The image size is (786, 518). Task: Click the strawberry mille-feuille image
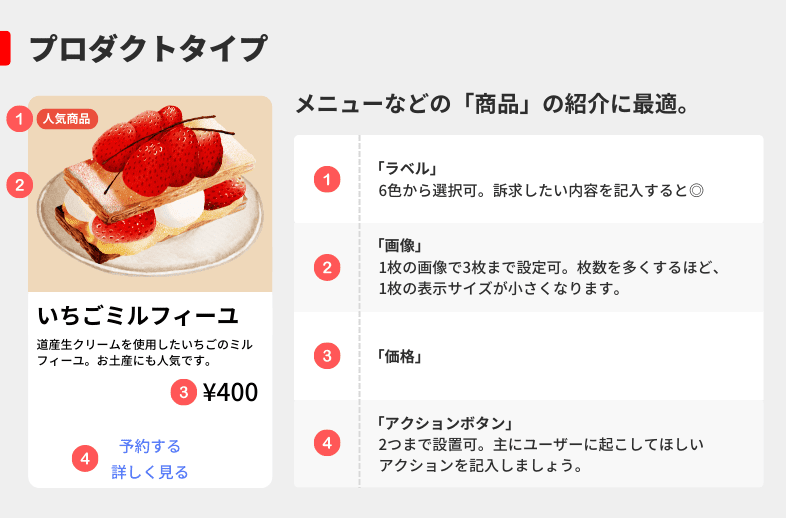pos(150,194)
